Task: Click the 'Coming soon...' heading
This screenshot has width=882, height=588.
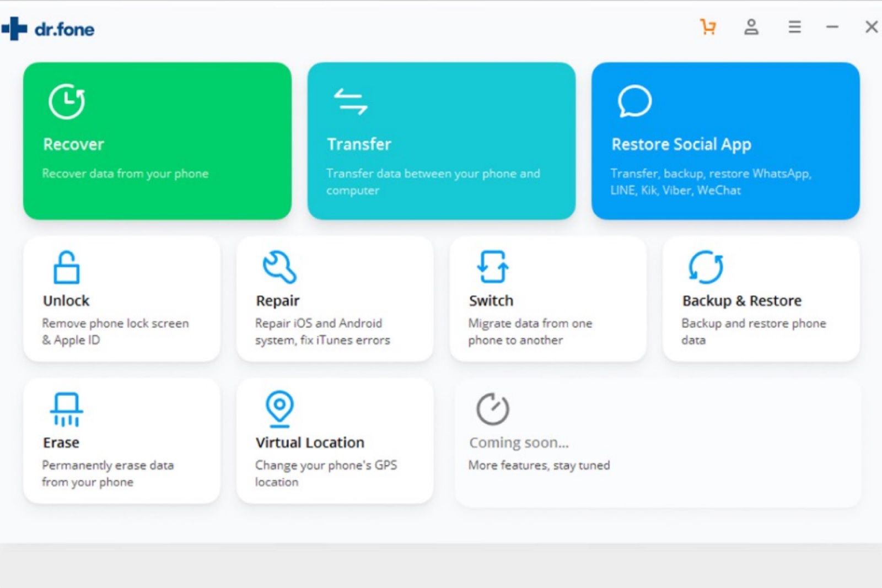Action: click(519, 443)
